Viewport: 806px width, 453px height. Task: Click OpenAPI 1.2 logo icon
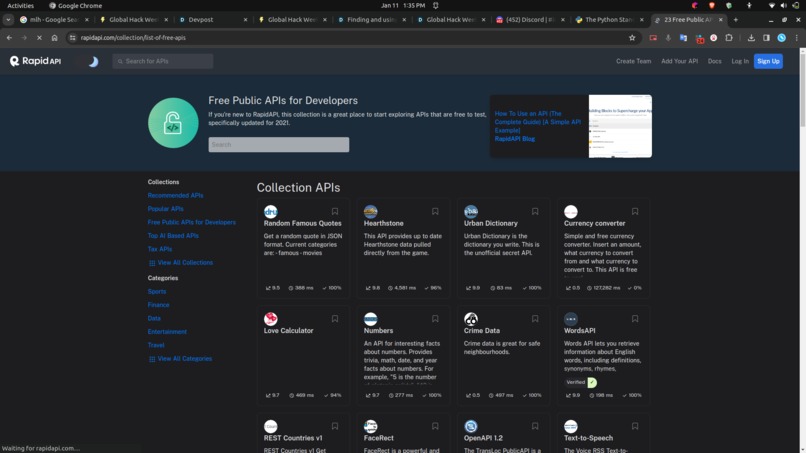point(471,426)
